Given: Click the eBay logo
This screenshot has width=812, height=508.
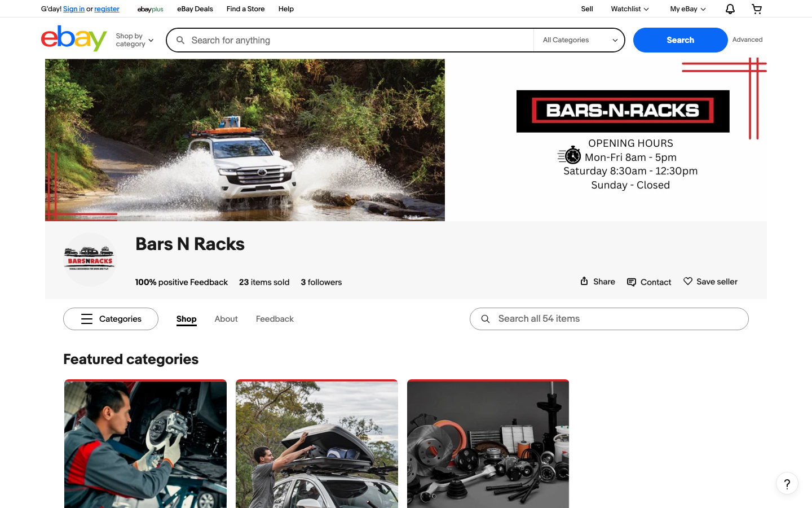Looking at the screenshot, I should click(74, 38).
